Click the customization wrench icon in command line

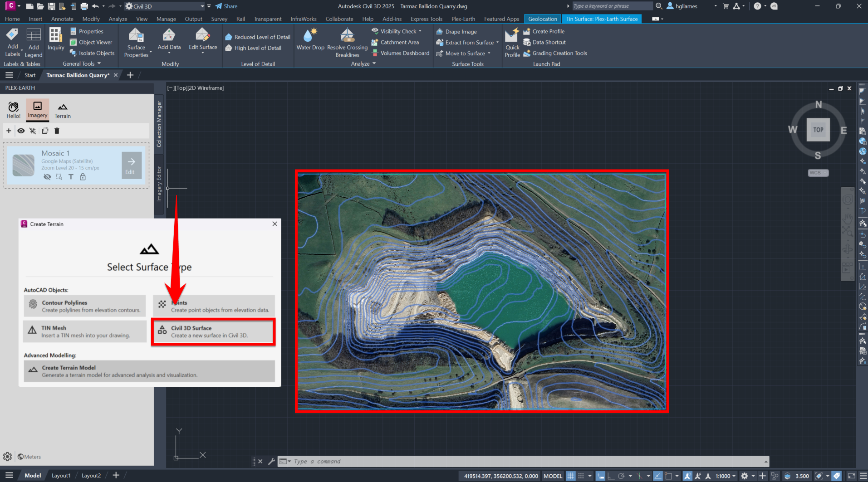pos(271,462)
